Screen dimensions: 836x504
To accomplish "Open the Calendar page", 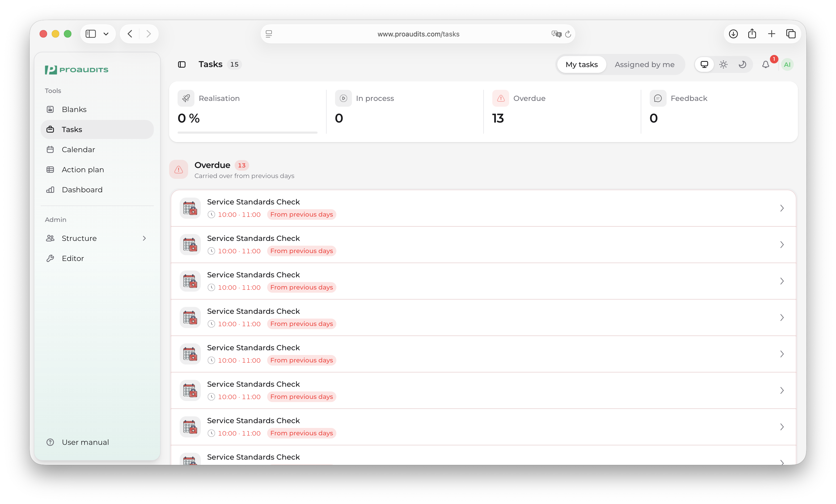I will (97, 149).
